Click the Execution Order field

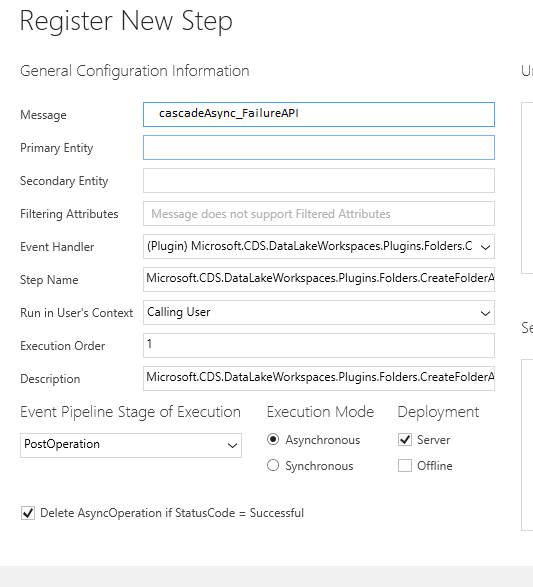(319, 345)
